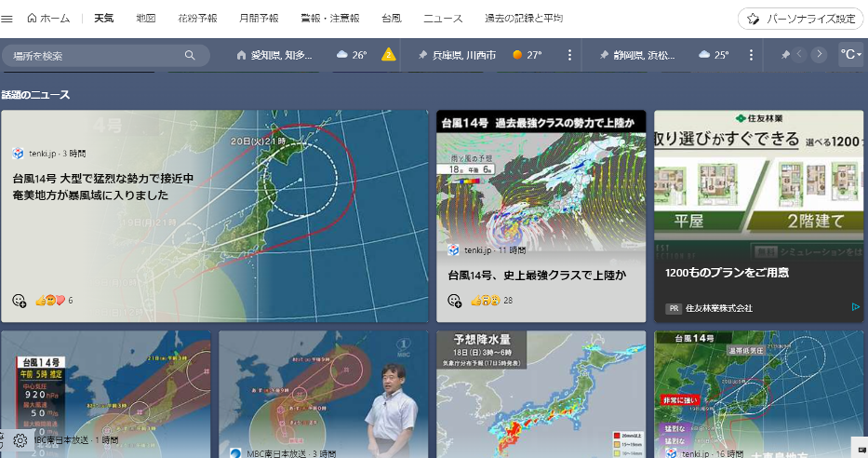The width and height of the screenshot is (868, 458).
Task: Click the pin icon next to 兵庫県
Action: [423, 55]
